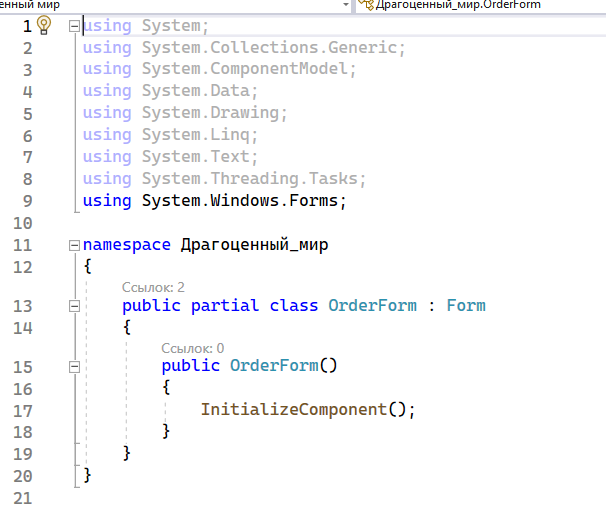Click 'System.Text' text
Screen dimensions: 606x518
click(196, 157)
